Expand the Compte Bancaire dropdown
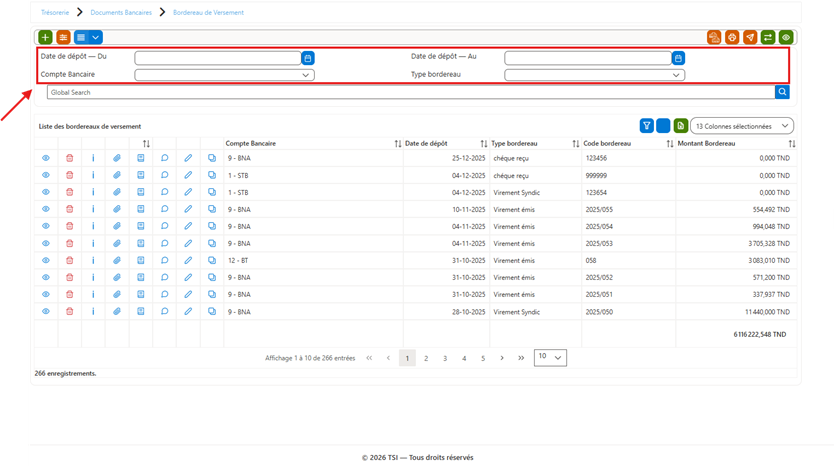This screenshot has width=834, height=466. 224,75
